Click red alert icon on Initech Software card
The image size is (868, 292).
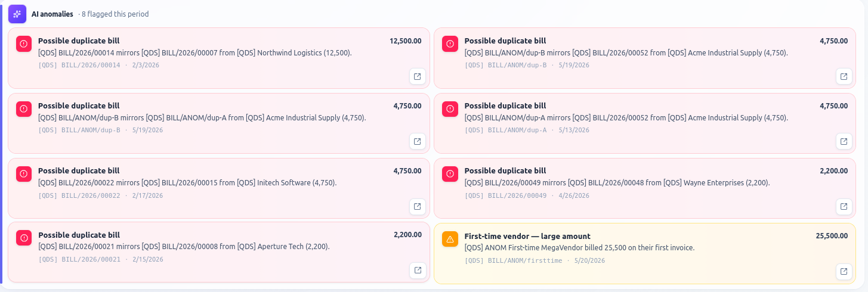click(24, 173)
